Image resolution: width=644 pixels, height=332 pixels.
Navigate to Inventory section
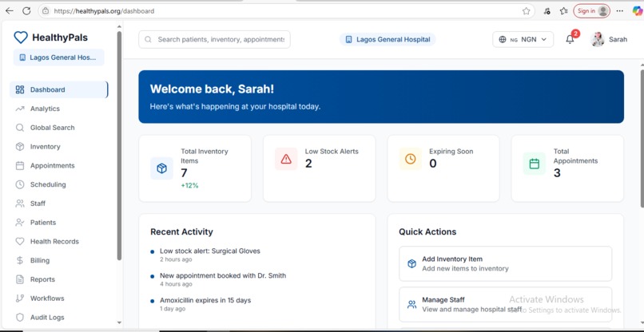[x=59, y=147]
